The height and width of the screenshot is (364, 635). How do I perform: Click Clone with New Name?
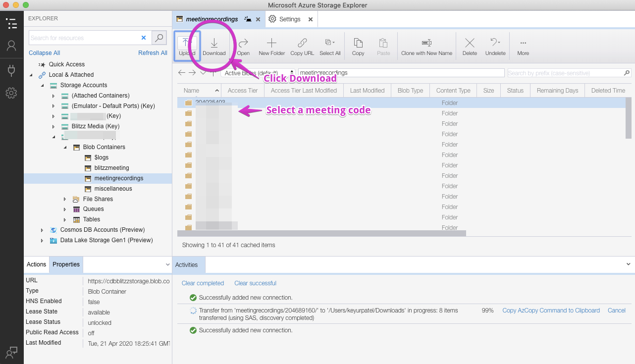tap(426, 46)
